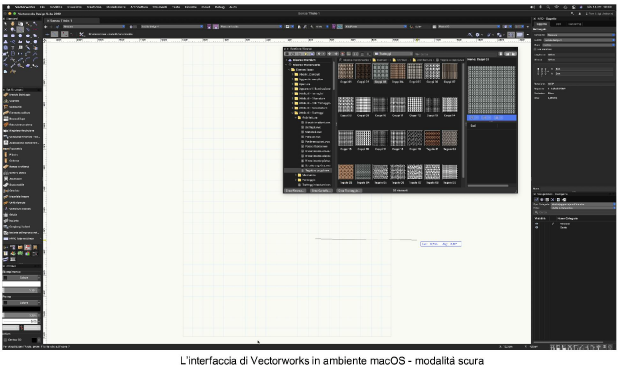Switch to Dati tab in Info Oggetto palette
618x367 pixels.
pos(558,24)
